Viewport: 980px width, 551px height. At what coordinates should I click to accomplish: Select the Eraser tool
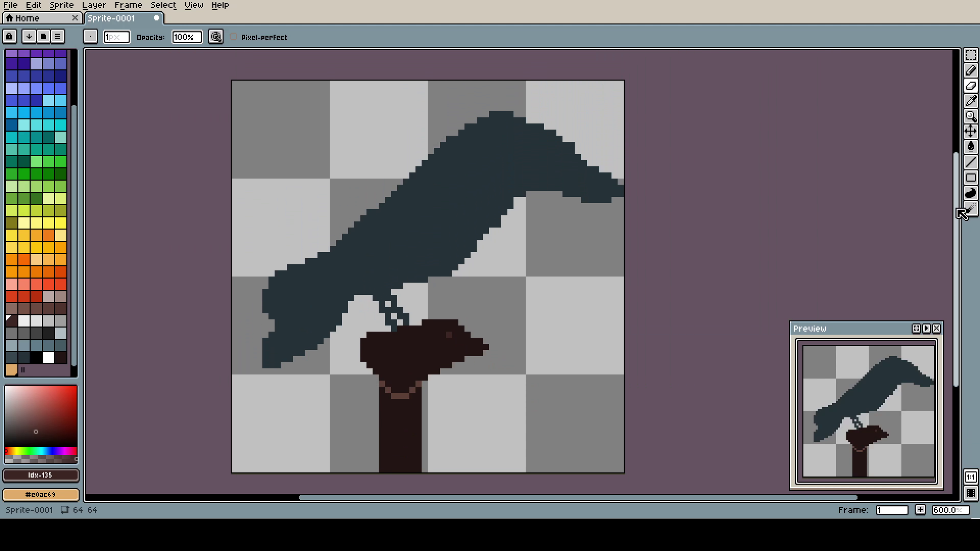970,86
